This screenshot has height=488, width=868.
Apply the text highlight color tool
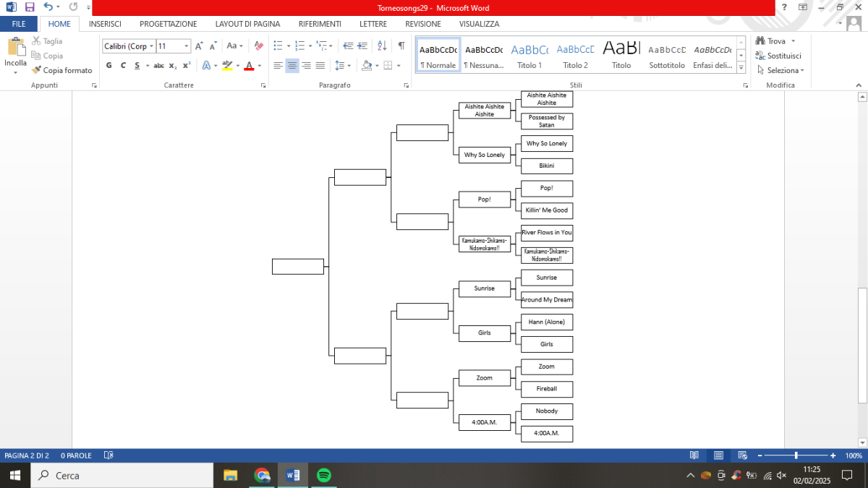click(x=227, y=65)
